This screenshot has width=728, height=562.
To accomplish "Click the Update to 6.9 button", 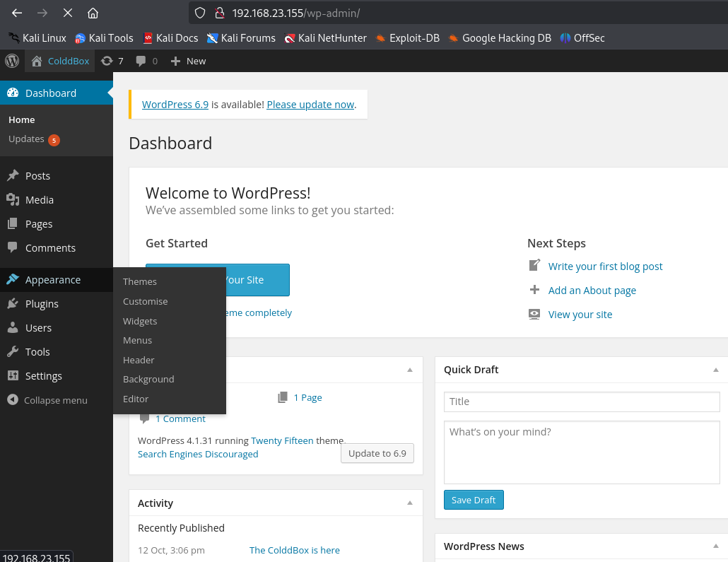I will click(x=377, y=454).
